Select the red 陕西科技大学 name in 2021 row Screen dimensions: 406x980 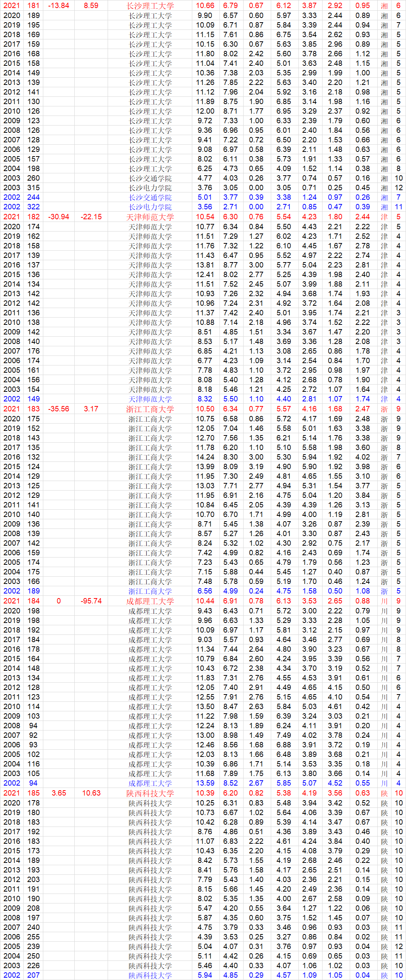pyautogui.click(x=150, y=793)
